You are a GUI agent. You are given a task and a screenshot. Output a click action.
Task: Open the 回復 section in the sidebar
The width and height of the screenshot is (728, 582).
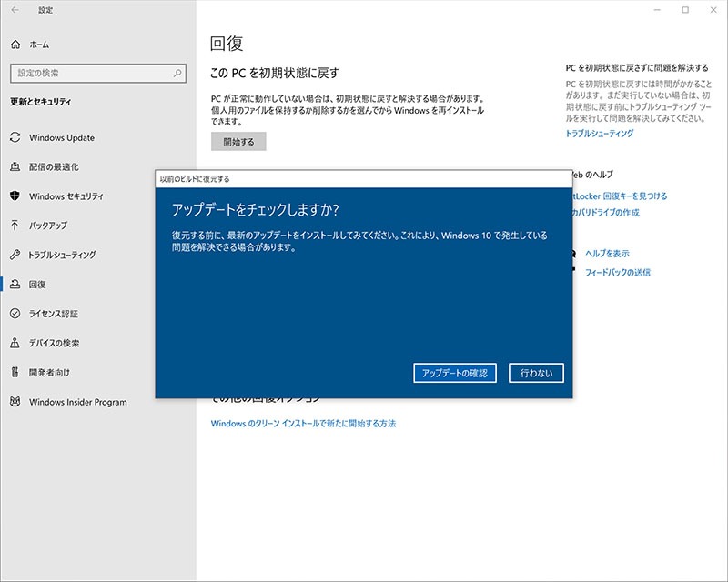(36, 285)
